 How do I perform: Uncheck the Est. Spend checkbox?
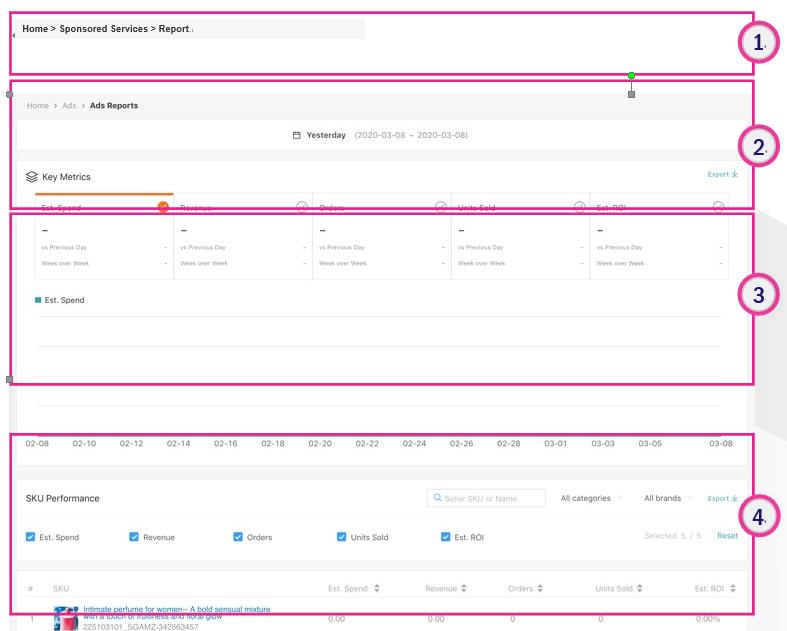coord(31,537)
